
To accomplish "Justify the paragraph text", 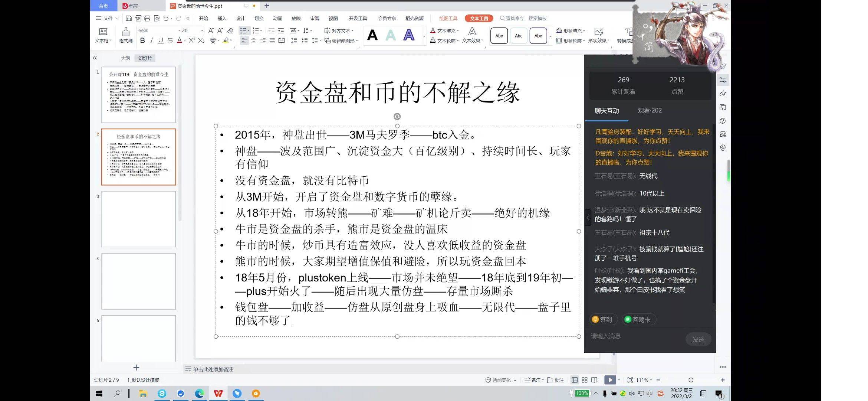I will click(x=272, y=40).
